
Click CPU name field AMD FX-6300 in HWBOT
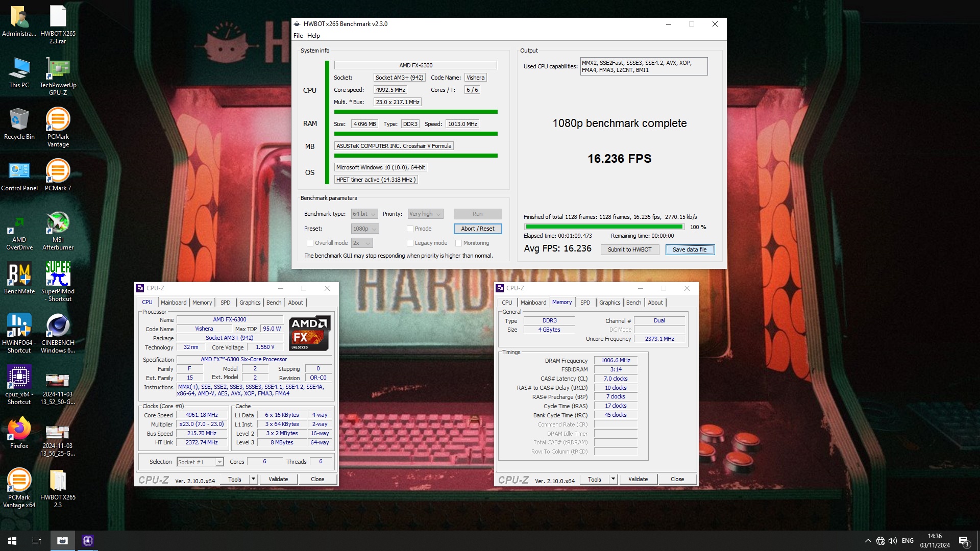pos(415,65)
